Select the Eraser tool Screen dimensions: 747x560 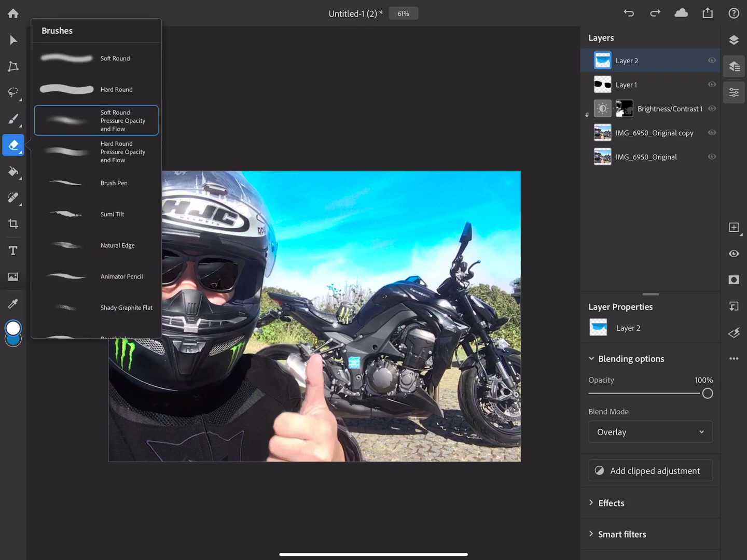(13, 145)
